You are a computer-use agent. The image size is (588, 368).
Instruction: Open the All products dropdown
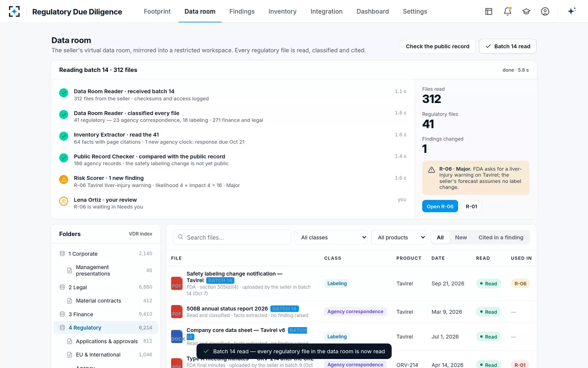click(x=399, y=237)
